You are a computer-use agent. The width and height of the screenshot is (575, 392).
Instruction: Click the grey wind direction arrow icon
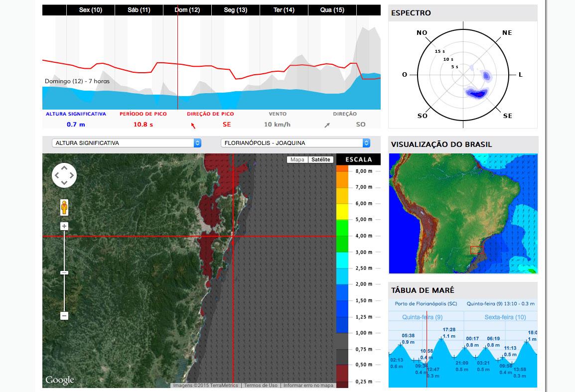coord(327,126)
